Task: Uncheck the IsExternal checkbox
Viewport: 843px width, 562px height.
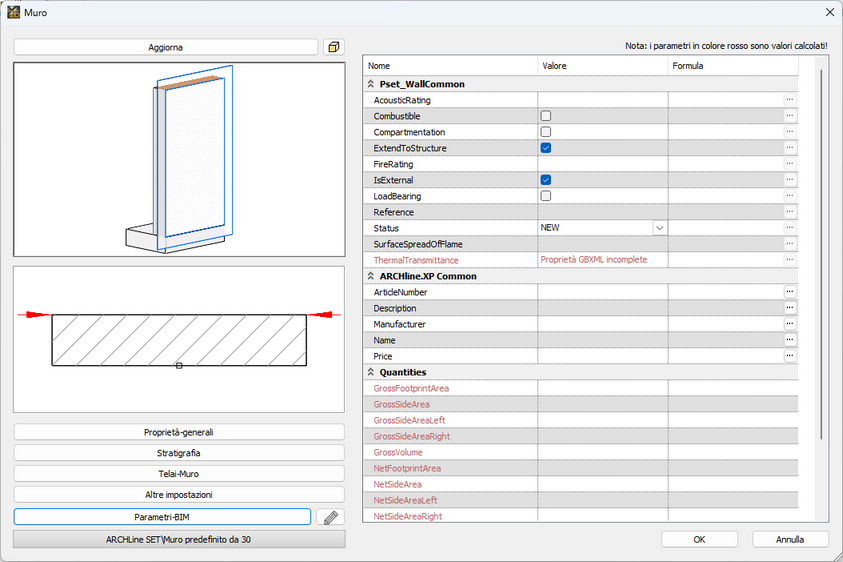Action: point(546,180)
